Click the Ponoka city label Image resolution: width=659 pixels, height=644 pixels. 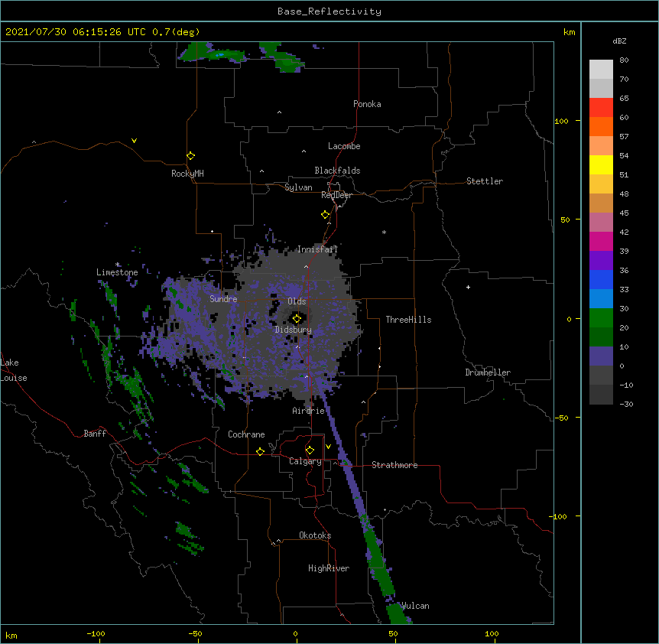click(x=367, y=104)
